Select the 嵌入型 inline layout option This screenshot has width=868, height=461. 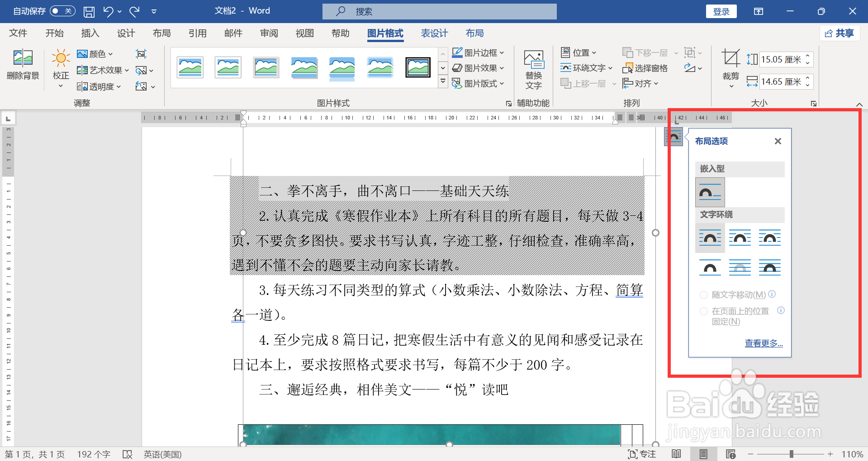[710, 192]
